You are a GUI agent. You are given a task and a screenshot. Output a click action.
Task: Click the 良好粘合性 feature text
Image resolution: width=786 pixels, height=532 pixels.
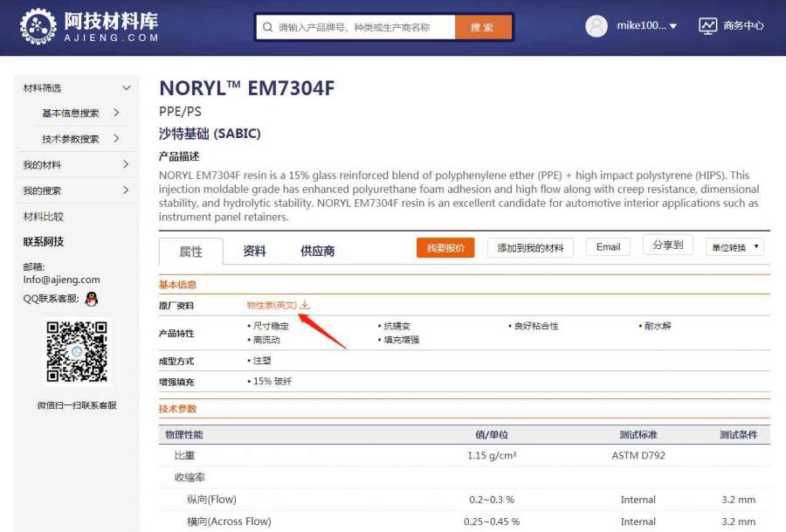(x=536, y=326)
